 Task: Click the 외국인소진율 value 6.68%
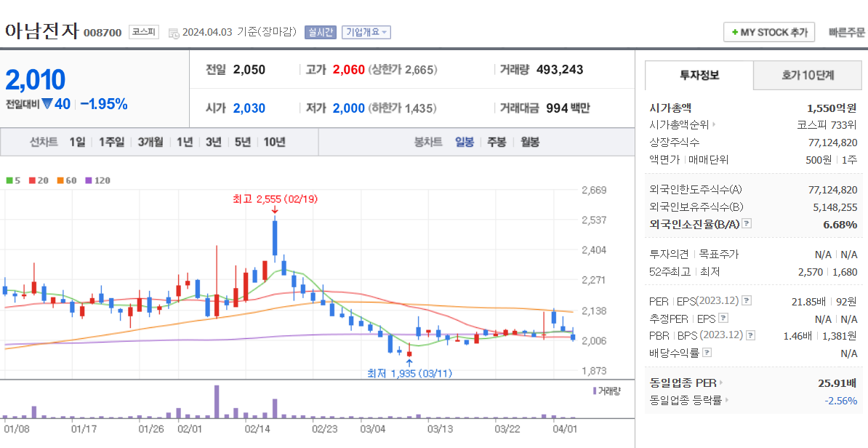click(x=841, y=224)
